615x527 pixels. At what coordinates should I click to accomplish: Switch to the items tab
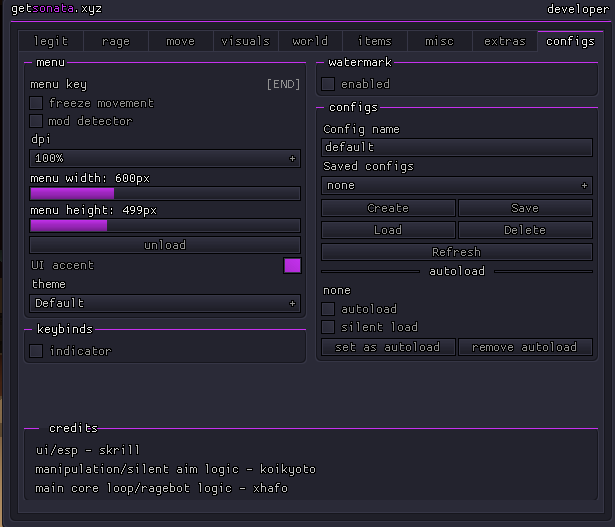point(375,41)
